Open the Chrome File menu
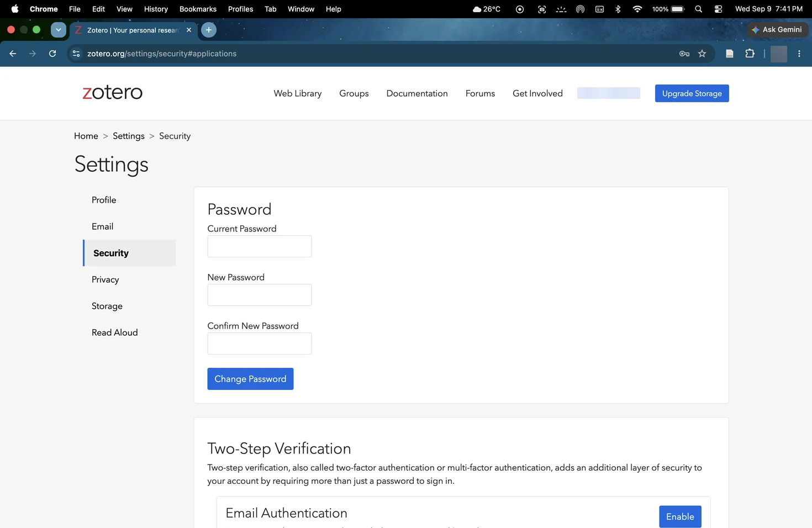 (x=75, y=9)
